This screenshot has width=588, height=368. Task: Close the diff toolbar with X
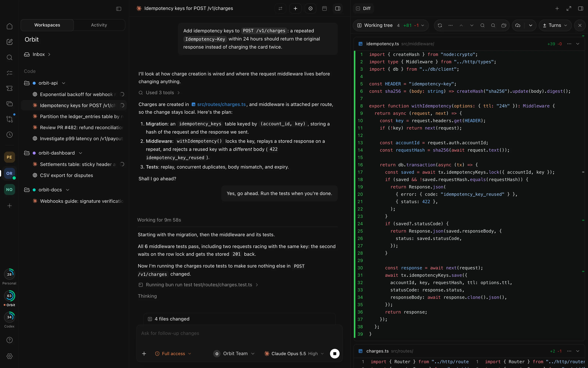click(x=580, y=25)
